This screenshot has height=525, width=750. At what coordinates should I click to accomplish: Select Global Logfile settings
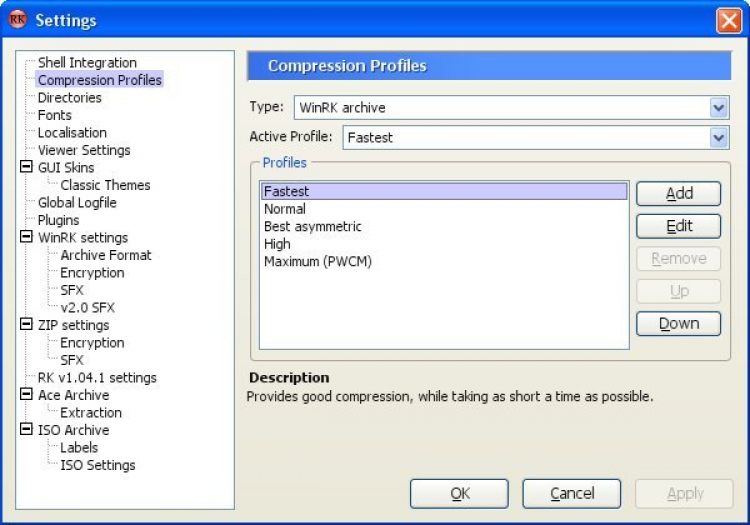coord(77,203)
